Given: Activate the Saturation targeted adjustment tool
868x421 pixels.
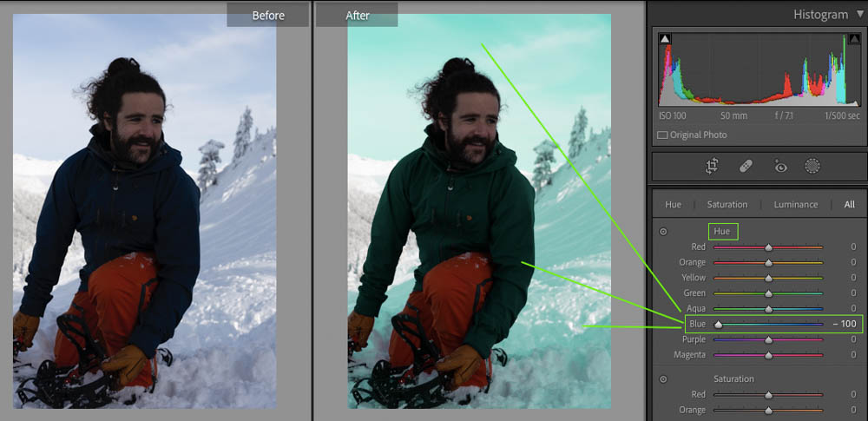Looking at the screenshot, I should (x=663, y=379).
